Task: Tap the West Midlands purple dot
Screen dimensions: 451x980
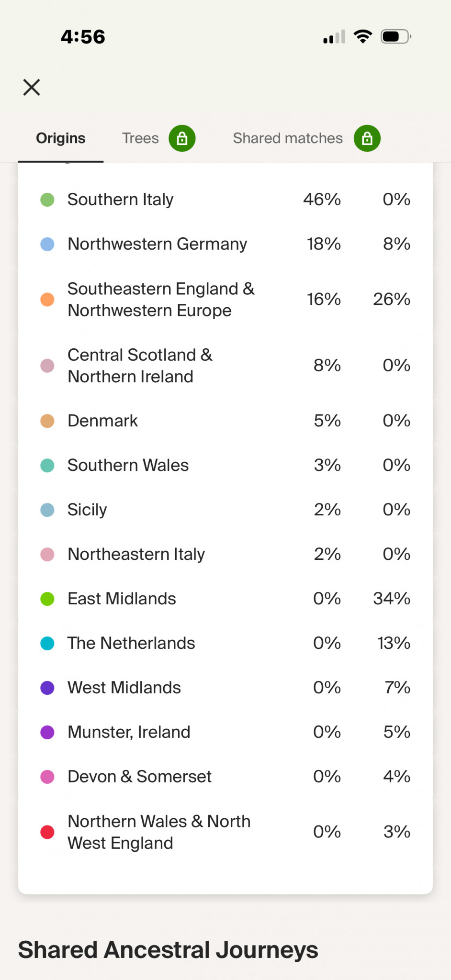Action: pyautogui.click(x=47, y=688)
